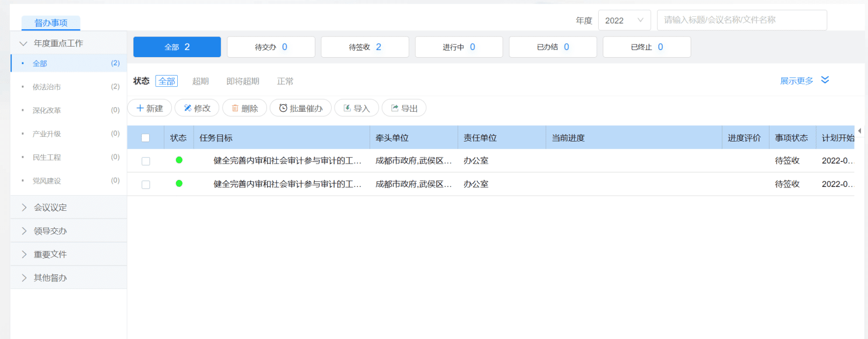Select the 已终止 0 tab
The image size is (868, 339).
[647, 47]
